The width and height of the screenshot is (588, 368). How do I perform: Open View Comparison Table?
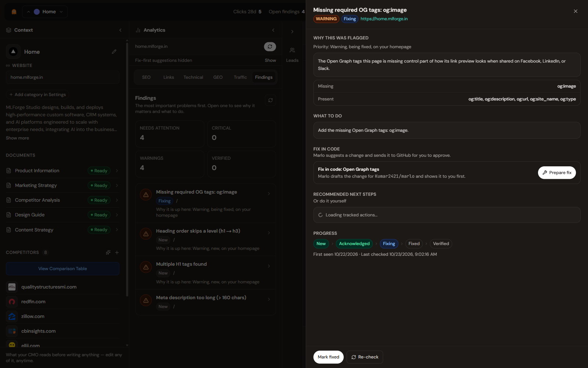pos(62,269)
